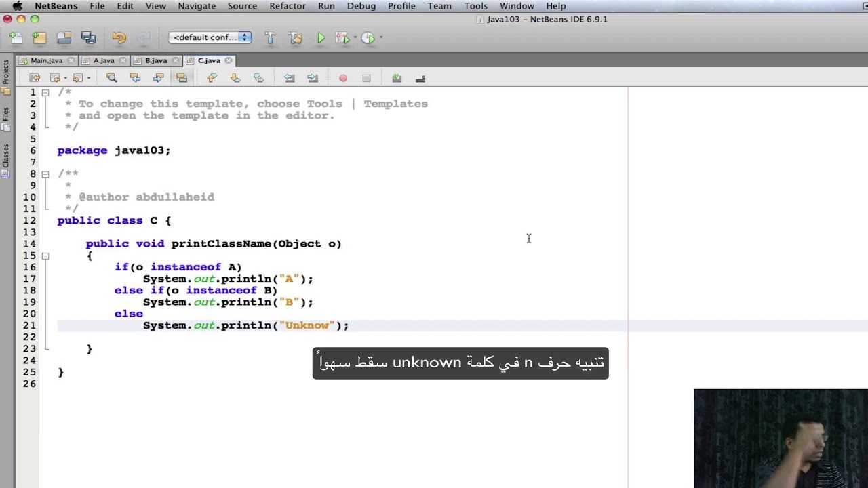Select the C.java tab
This screenshot has height=488, width=868.
coord(209,60)
